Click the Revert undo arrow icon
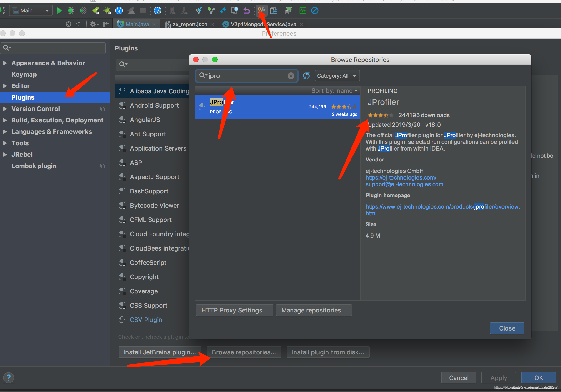This screenshot has height=392, width=561. pos(247,10)
